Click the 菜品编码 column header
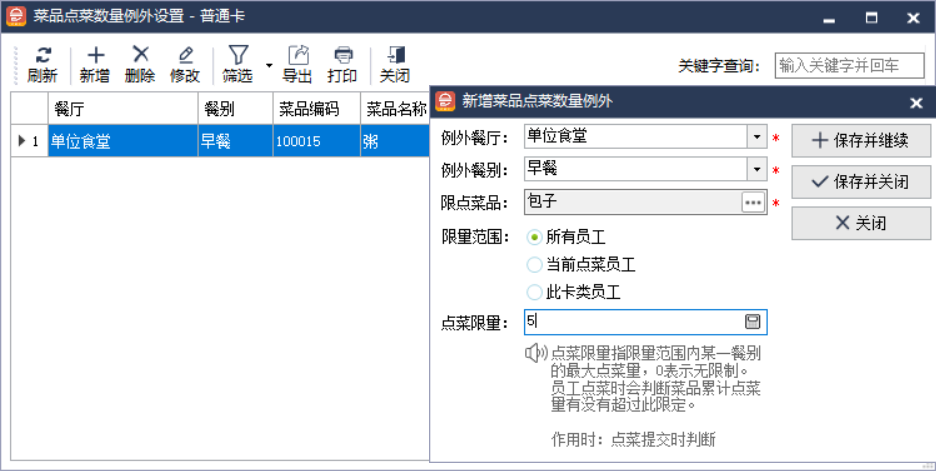This screenshot has width=936, height=471. coord(317,109)
